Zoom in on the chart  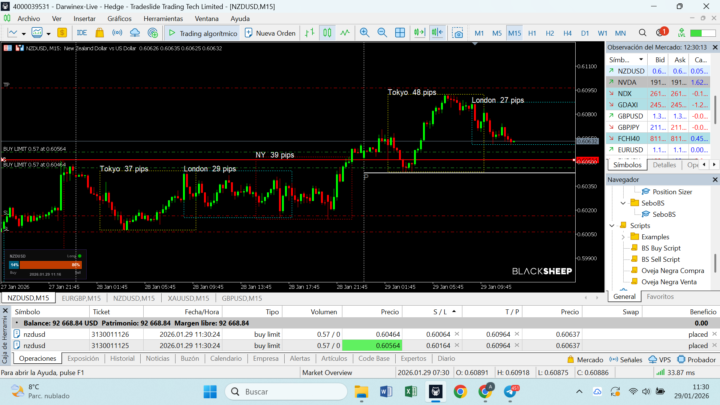[x=364, y=33]
